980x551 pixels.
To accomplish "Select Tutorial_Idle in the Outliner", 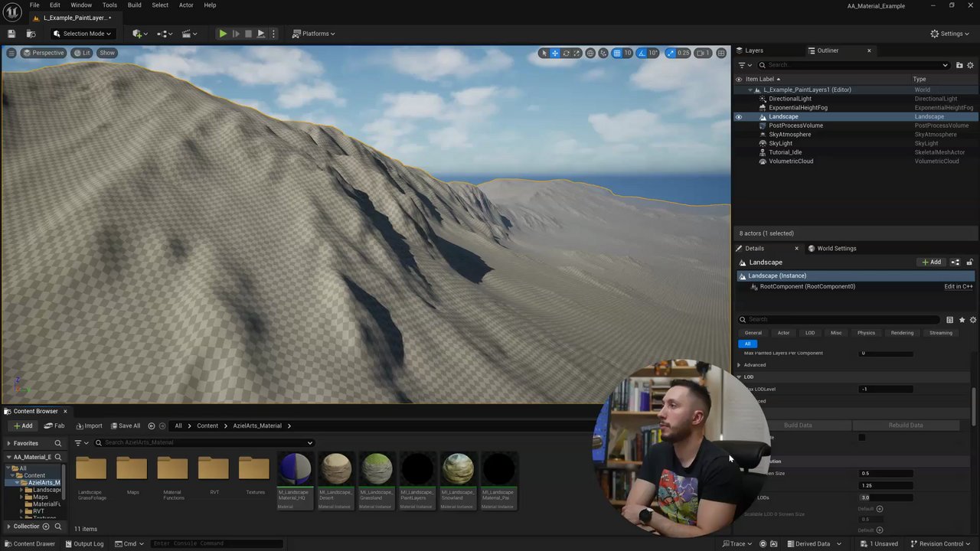I will click(x=786, y=152).
